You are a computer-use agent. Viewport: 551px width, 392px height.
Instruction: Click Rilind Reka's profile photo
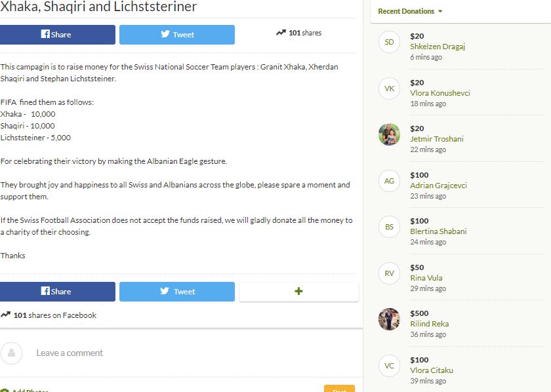(x=389, y=319)
